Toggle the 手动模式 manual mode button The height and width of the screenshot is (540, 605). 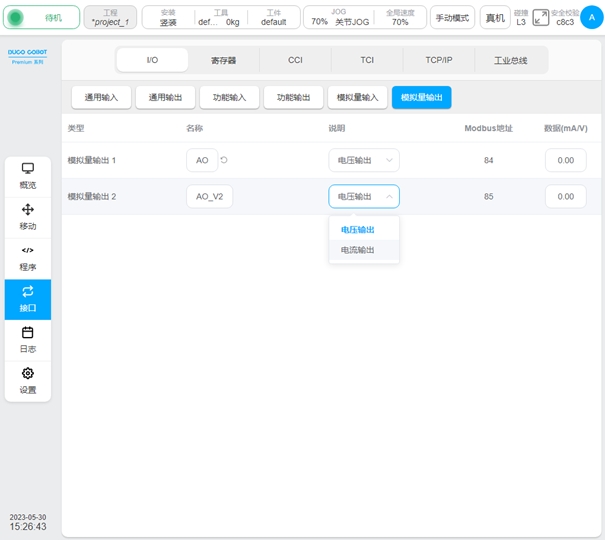[x=452, y=17]
